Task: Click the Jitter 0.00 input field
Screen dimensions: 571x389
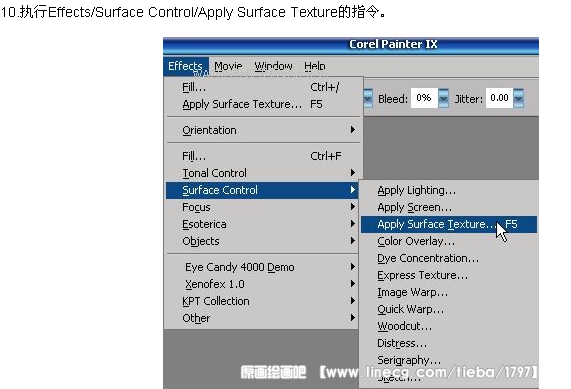Action: click(499, 98)
